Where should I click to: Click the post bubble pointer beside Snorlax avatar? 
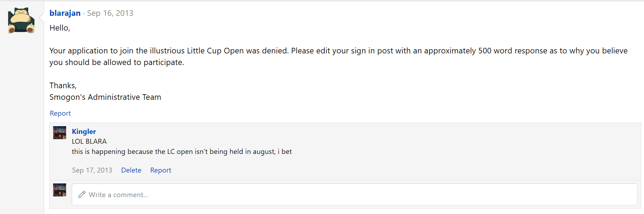click(x=42, y=16)
